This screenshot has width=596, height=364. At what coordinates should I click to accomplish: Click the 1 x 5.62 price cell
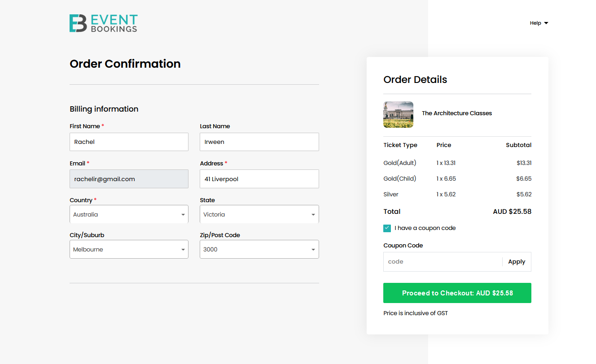(446, 194)
